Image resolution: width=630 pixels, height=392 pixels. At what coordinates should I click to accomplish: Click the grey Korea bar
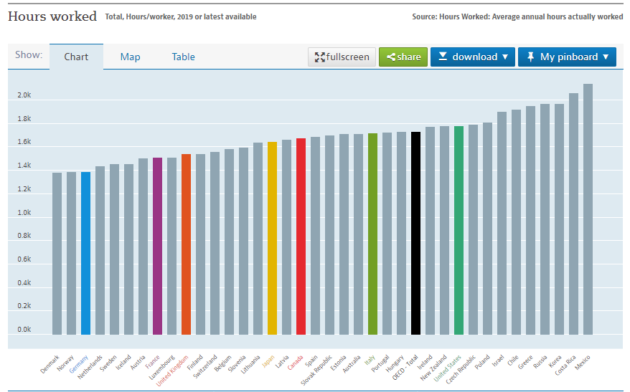pyautogui.click(x=559, y=219)
